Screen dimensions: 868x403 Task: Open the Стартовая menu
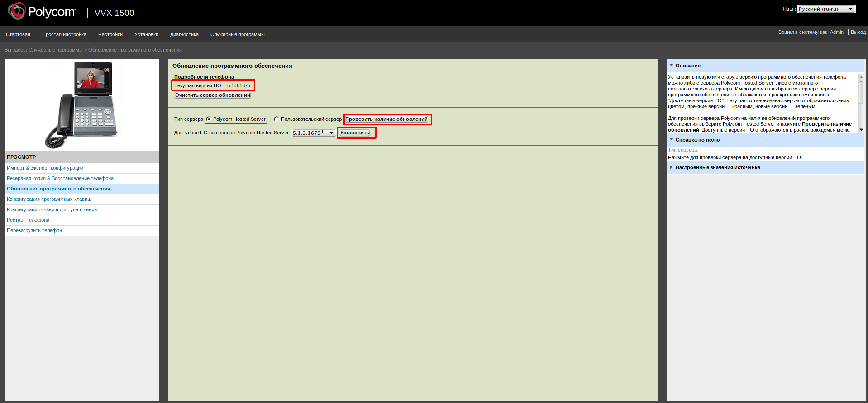(18, 34)
